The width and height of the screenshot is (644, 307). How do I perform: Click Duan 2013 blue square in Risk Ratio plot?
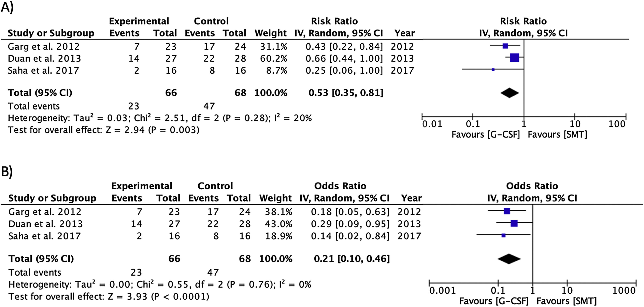[x=515, y=58]
